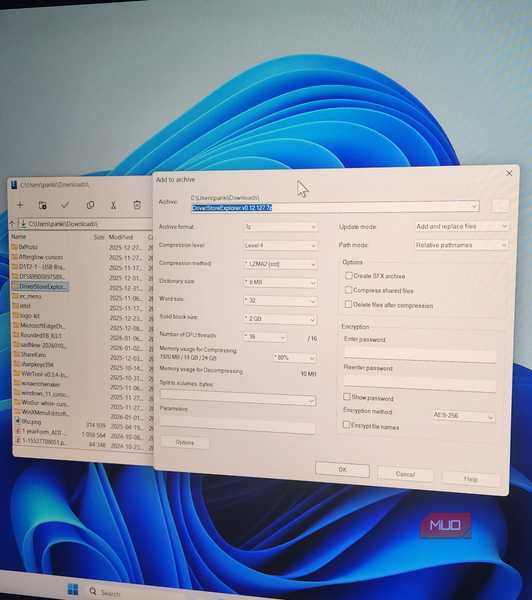The width and height of the screenshot is (532, 600).
Task: Tick Compress shared files checkbox
Action: 348,290
